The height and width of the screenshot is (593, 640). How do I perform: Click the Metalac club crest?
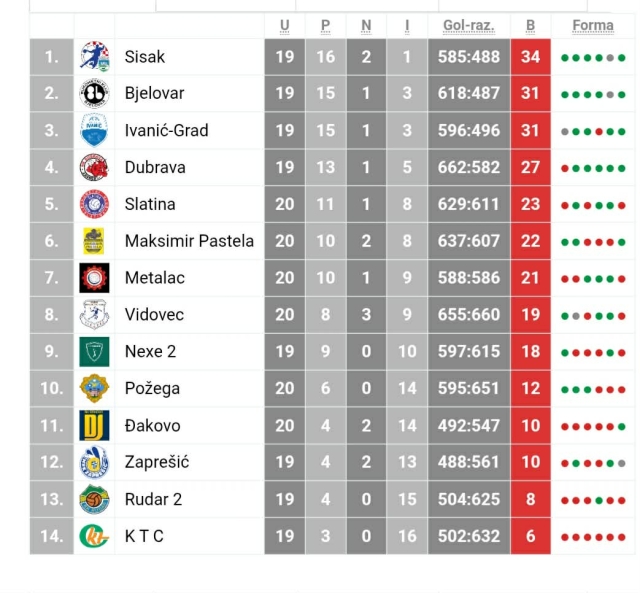click(x=94, y=277)
